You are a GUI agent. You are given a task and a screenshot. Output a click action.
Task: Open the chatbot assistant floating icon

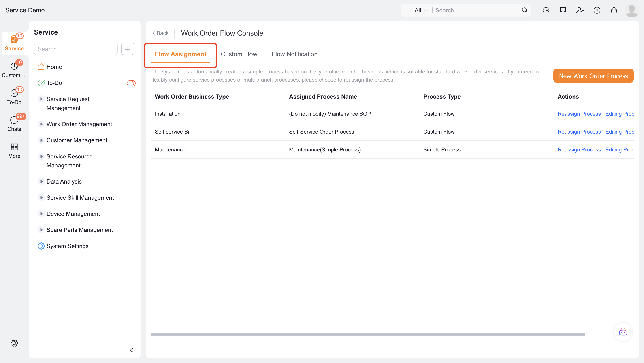623,332
